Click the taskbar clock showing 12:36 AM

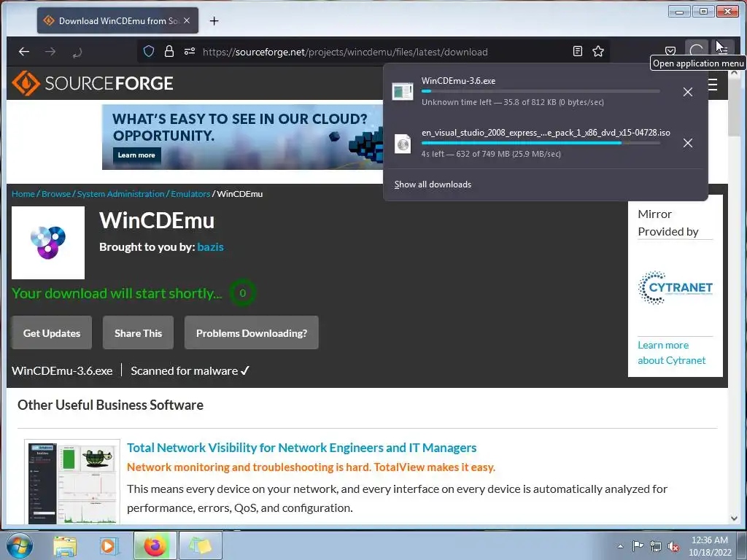coord(710,546)
